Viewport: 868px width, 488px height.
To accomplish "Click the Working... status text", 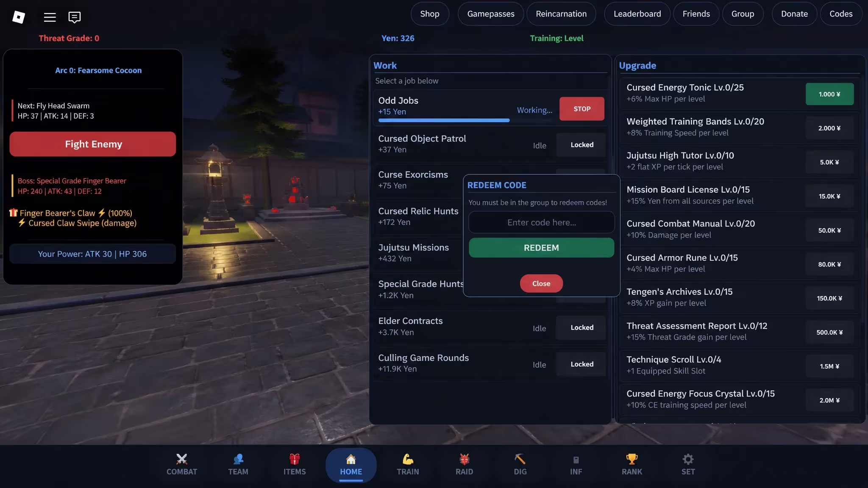I will click(x=534, y=110).
